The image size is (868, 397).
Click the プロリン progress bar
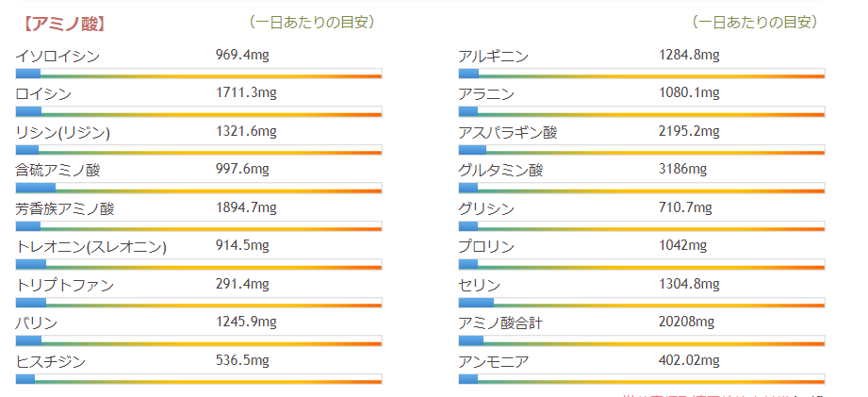[642, 265]
